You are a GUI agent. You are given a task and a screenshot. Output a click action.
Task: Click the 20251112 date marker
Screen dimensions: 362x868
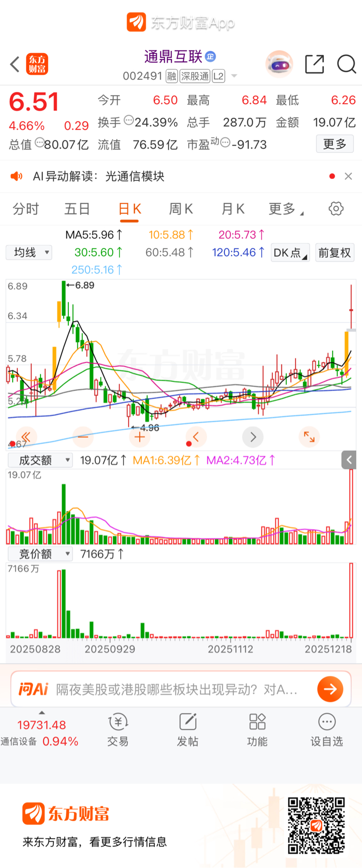(230, 649)
